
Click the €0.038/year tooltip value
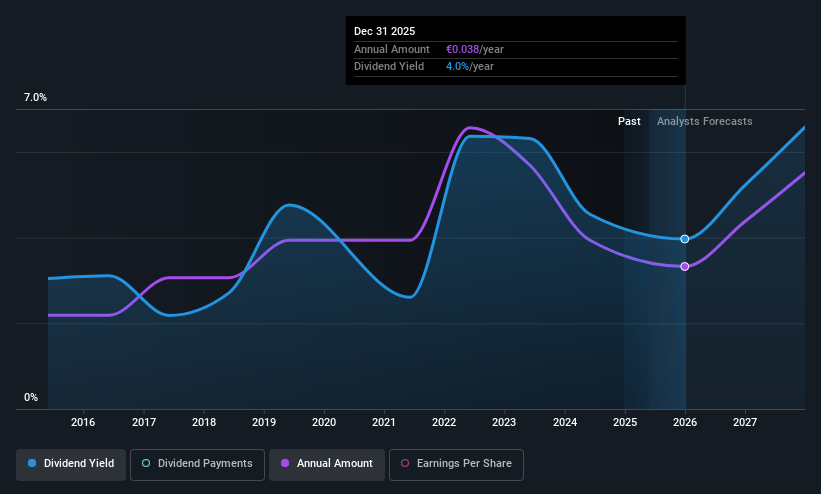pyautogui.click(x=474, y=49)
